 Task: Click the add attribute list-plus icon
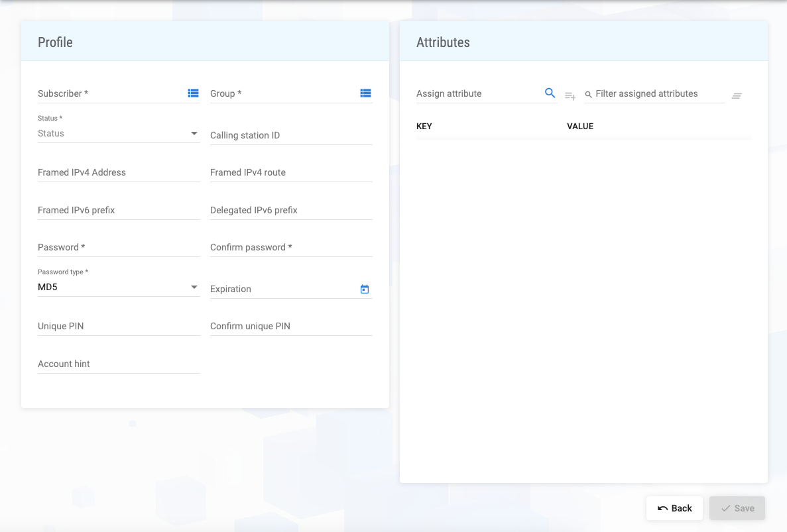click(570, 96)
